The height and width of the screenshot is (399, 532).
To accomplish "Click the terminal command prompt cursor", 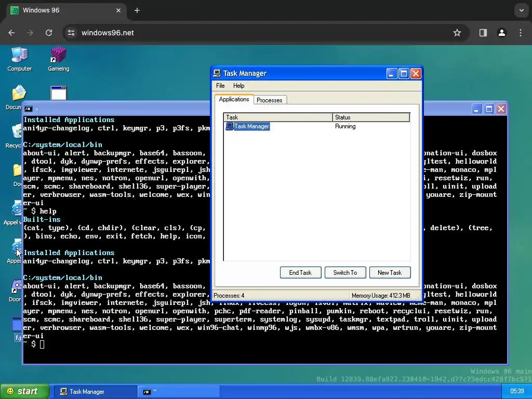I will [x=42, y=344].
